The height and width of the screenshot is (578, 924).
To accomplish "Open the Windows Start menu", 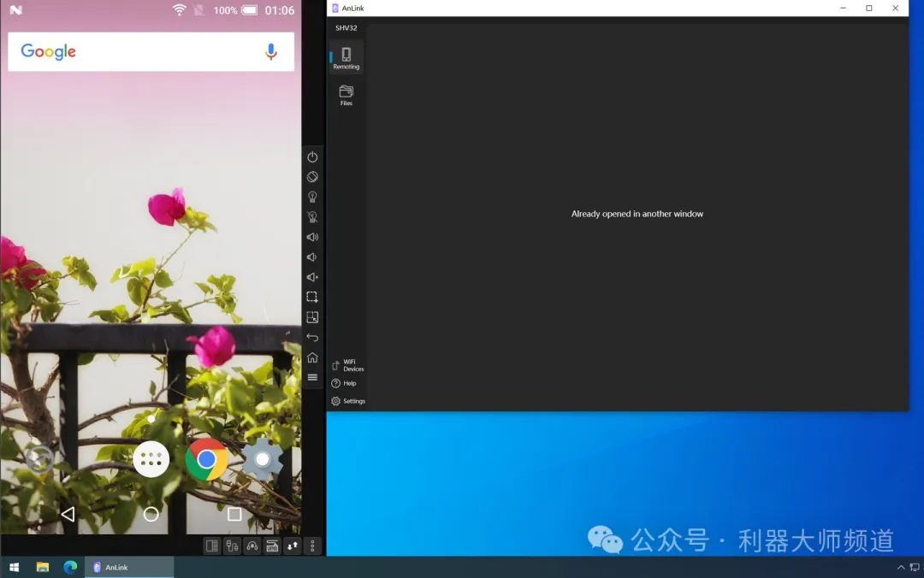I will tap(15, 568).
